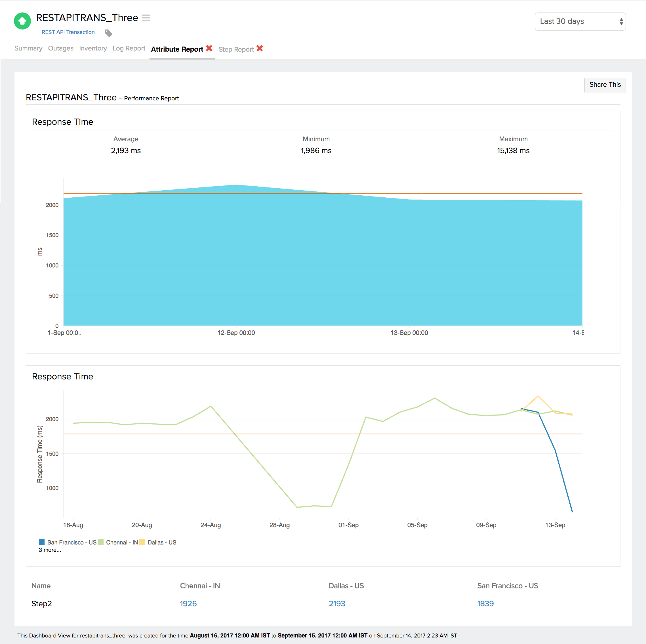The height and width of the screenshot is (644, 646).
Task: Open the hamburger menu next to RESTAPITRANS_Three
Action: (x=146, y=18)
